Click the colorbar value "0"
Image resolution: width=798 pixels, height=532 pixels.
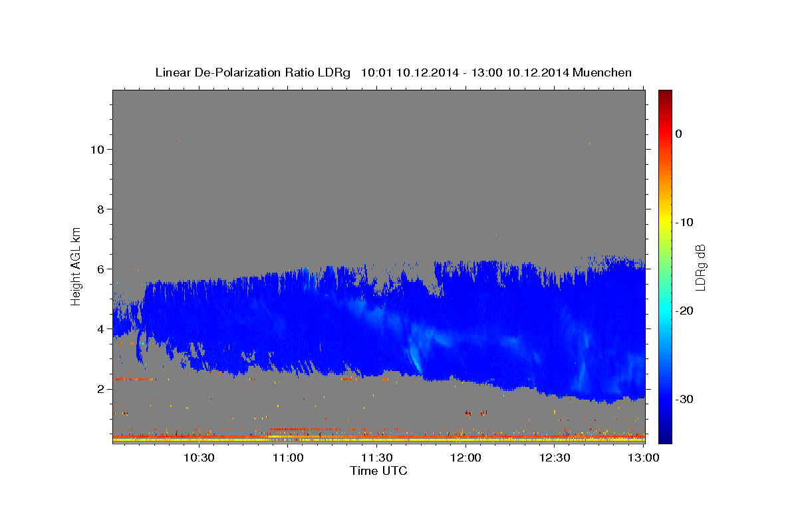coord(679,134)
